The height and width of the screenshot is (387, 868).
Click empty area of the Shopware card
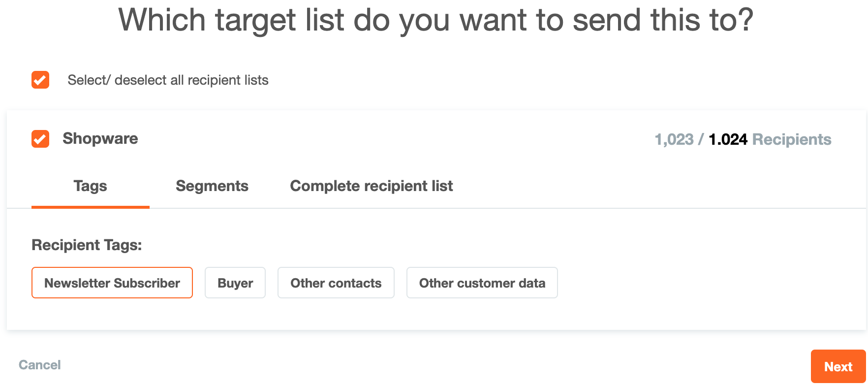[x=689, y=276]
